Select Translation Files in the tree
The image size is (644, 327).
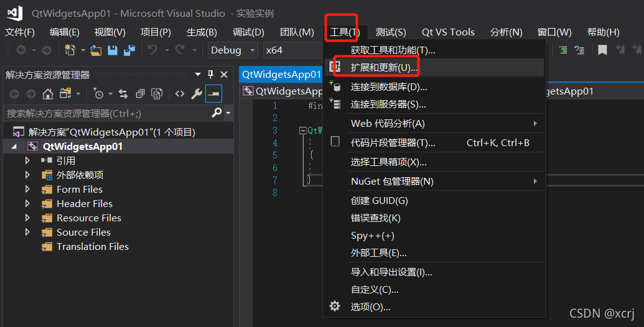[x=93, y=247]
